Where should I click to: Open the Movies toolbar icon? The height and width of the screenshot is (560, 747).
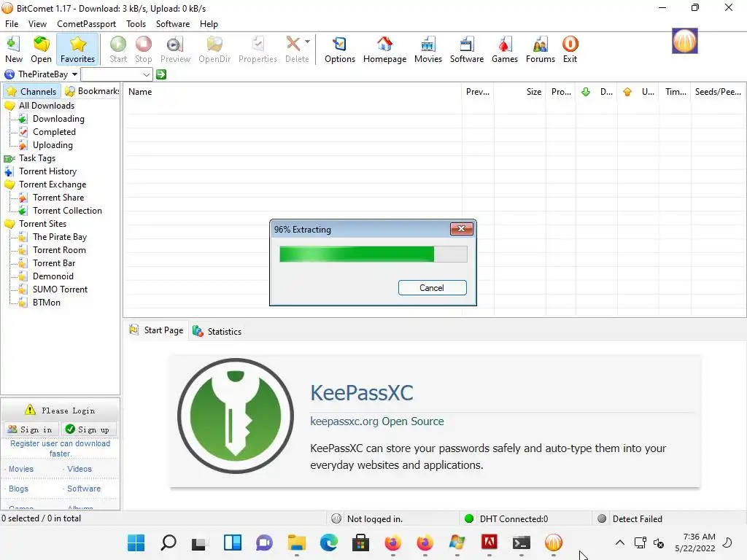(427, 50)
